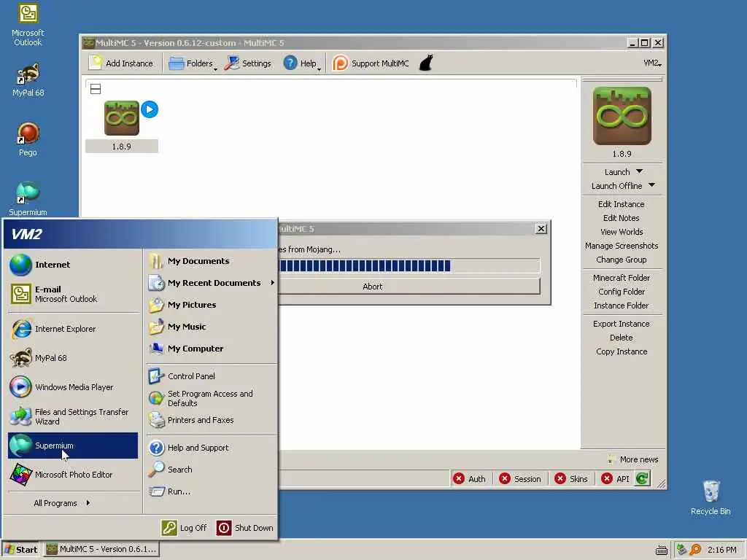Open the Folders dropdown in MultiMC toolbar
This screenshot has width=747, height=560.
pyautogui.click(x=193, y=63)
